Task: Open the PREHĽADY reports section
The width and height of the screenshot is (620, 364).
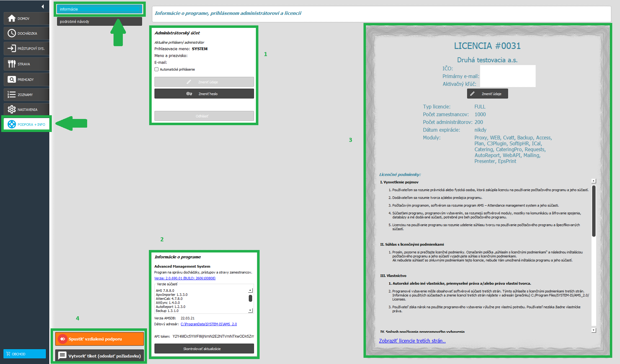Action: (x=26, y=80)
